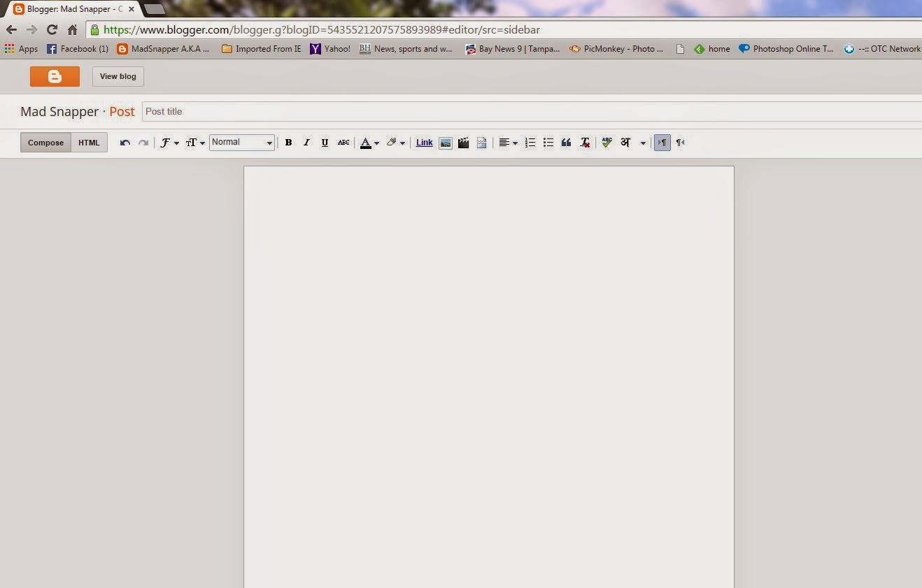The width and height of the screenshot is (922, 588).
Task: Click the Link button in toolbar
Action: point(425,143)
